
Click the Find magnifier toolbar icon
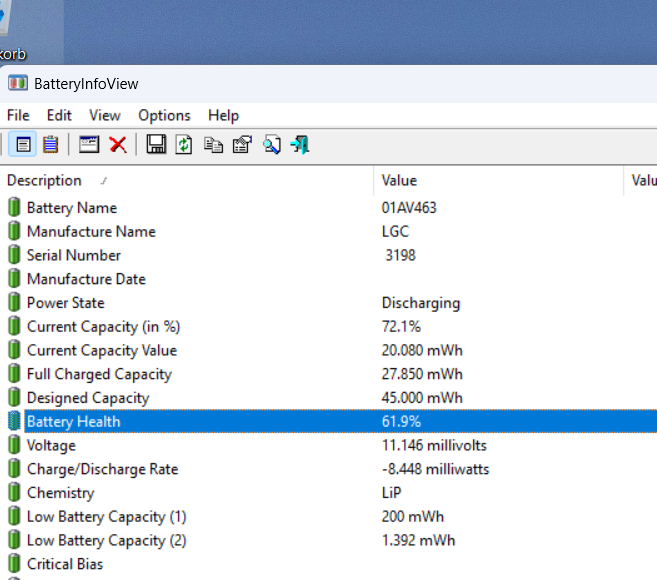[272, 145]
